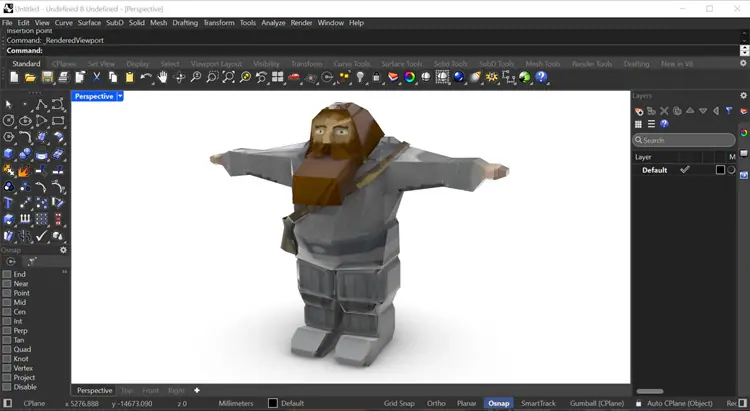Switch to the CPlanes toolbar tab
The width and height of the screenshot is (750, 411).
click(x=64, y=64)
